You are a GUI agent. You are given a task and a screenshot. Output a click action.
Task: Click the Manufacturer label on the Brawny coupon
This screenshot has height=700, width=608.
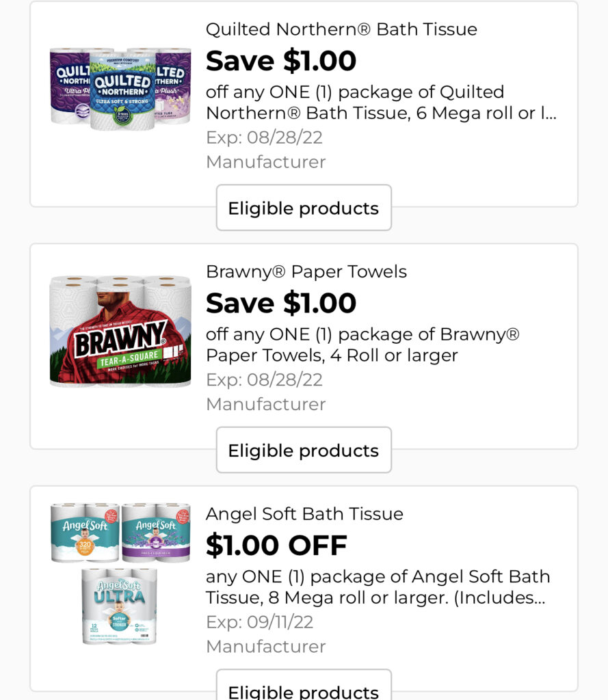[265, 404]
